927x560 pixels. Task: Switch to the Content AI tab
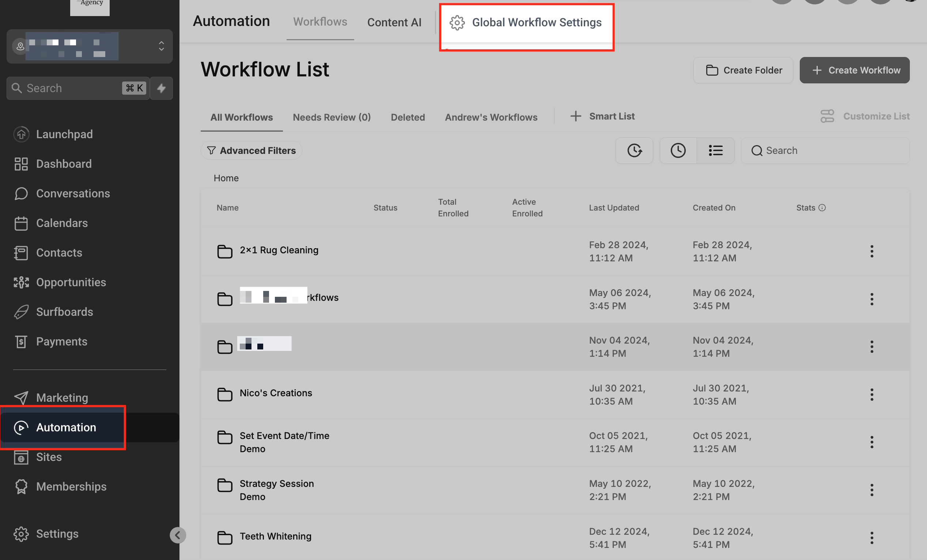point(394,23)
